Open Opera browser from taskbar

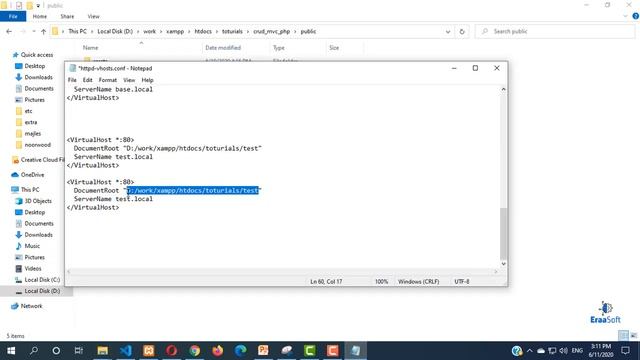[x=171, y=351]
